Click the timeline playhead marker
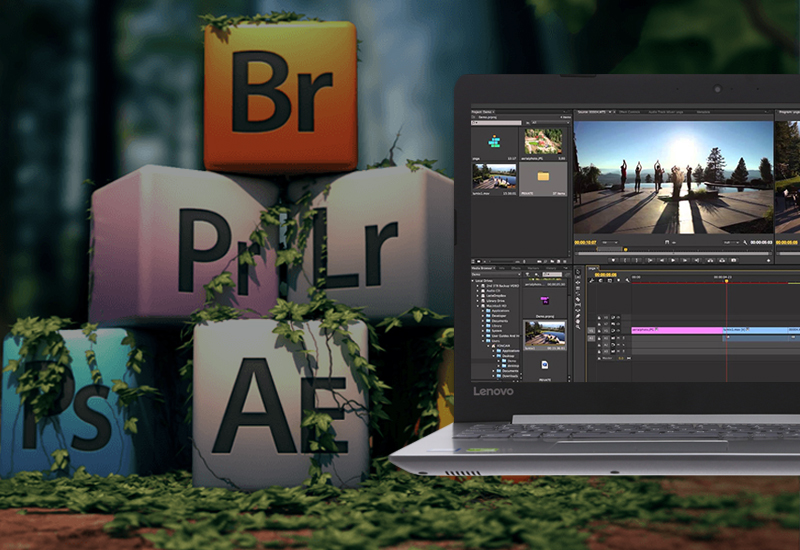 tap(727, 281)
